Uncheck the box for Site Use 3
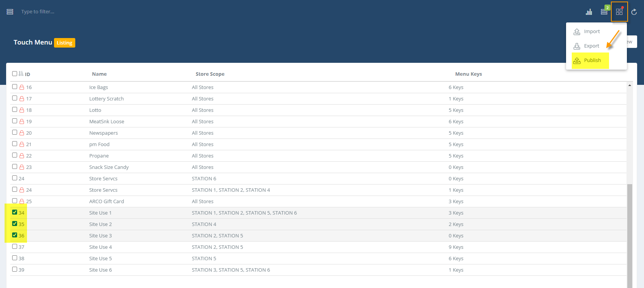Viewport: 644px width, 288px height. click(14, 235)
